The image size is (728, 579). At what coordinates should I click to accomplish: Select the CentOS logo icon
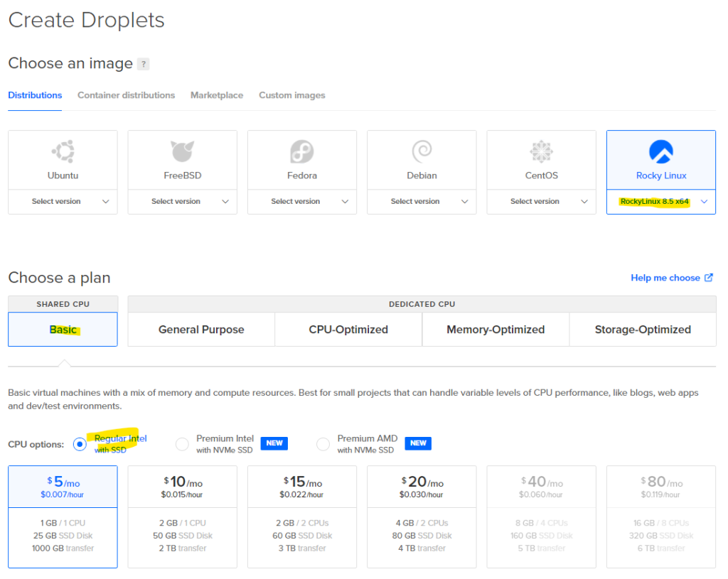(541, 151)
